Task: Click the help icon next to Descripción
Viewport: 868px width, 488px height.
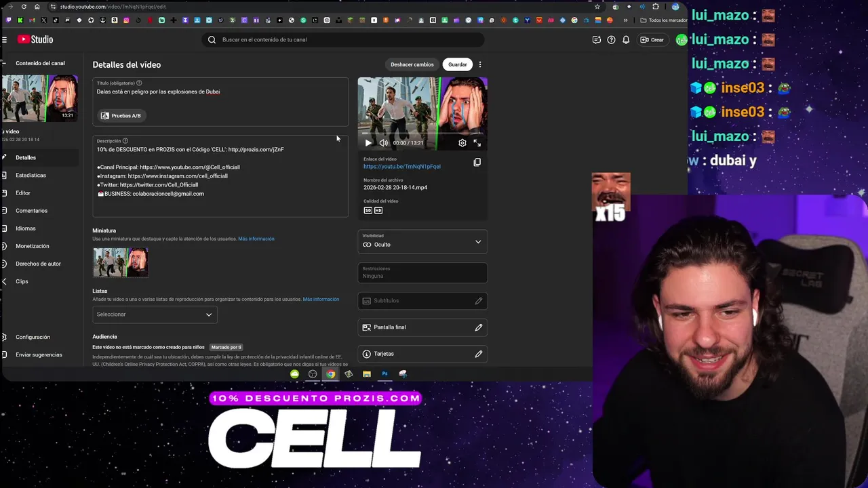Action: pyautogui.click(x=125, y=141)
